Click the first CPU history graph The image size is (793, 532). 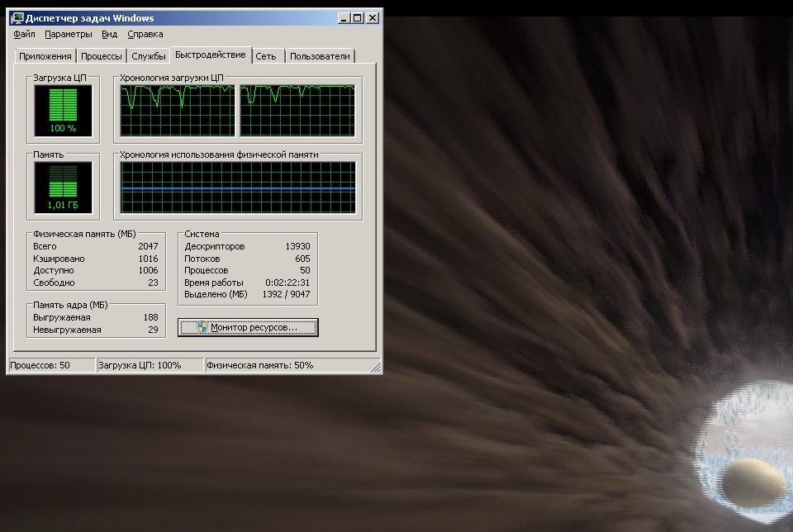click(x=178, y=111)
